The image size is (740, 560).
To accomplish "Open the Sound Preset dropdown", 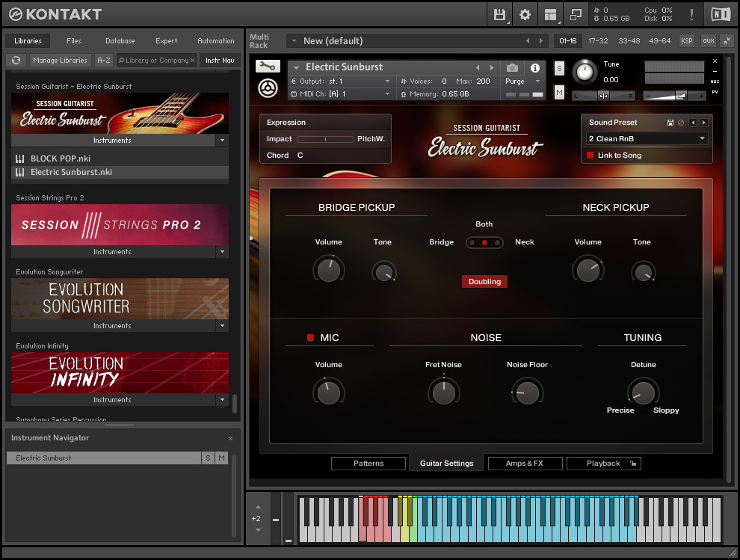I will [647, 139].
